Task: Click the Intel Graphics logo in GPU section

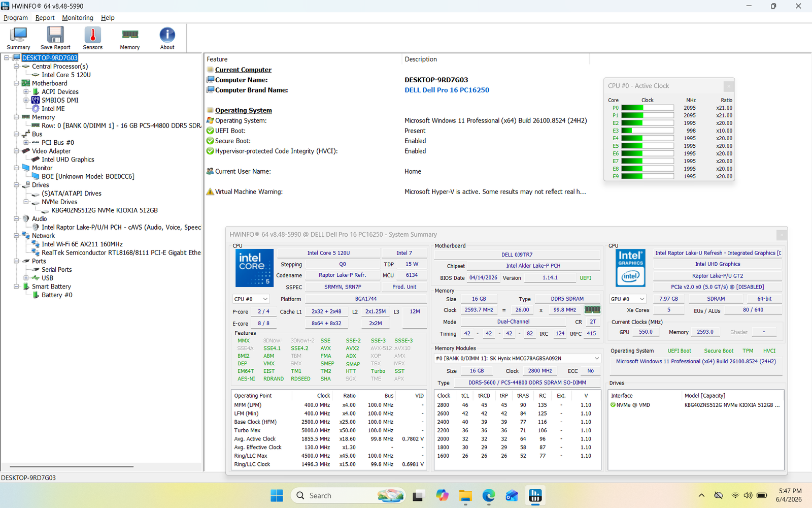Action: point(630,268)
